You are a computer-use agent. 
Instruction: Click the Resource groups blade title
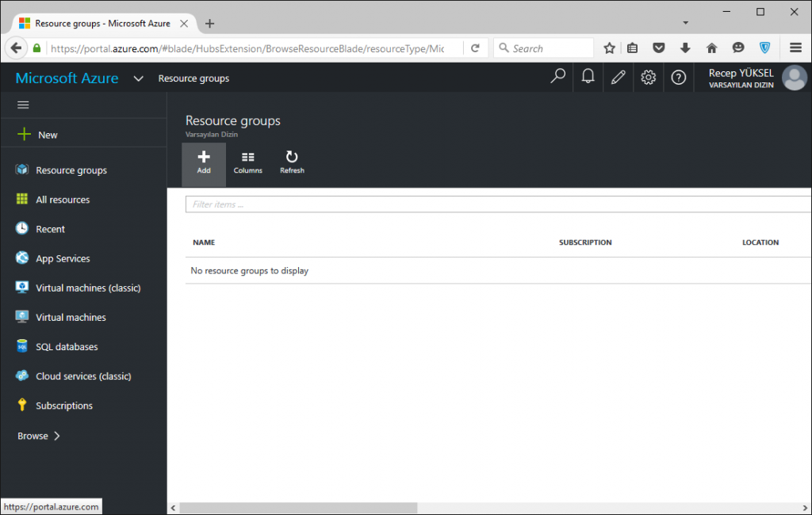pyautogui.click(x=232, y=120)
